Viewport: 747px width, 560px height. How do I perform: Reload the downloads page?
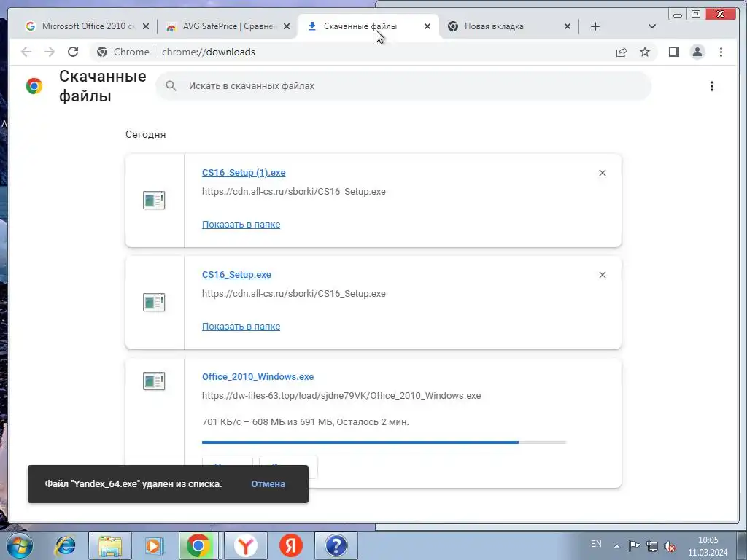[x=73, y=52]
